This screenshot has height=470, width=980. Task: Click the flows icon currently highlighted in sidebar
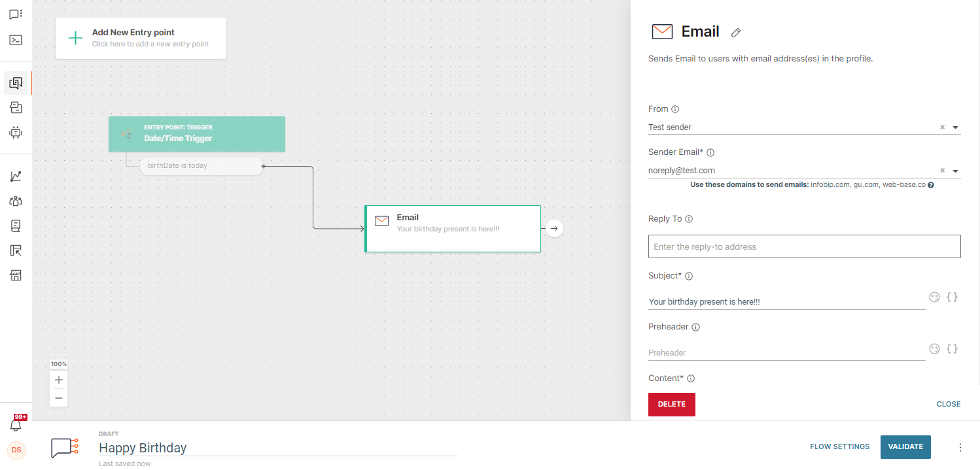click(x=16, y=83)
